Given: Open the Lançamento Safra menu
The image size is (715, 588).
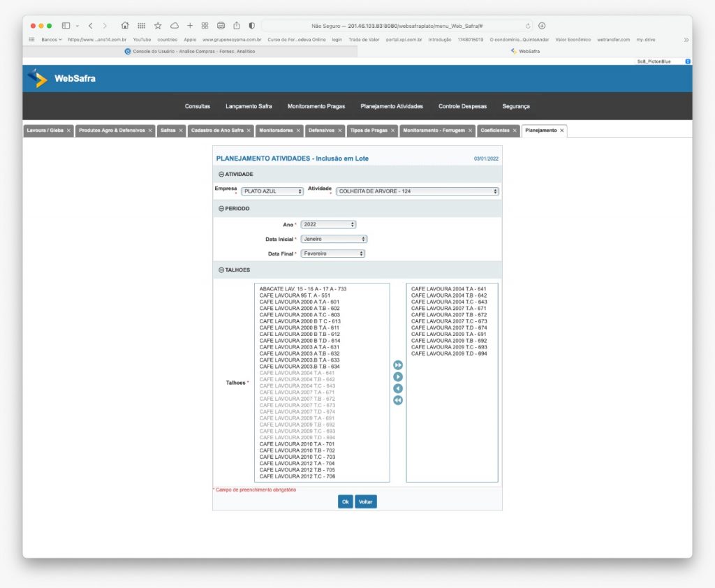Looking at the screenshot, I should (249, 106).
